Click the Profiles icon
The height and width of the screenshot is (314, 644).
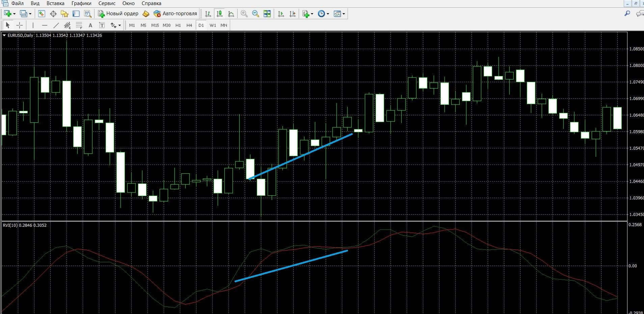(x=24, y=14)
